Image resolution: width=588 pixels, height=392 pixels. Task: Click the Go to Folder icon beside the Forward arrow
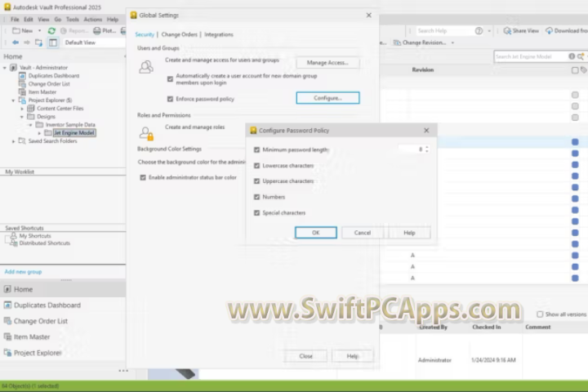pyautogui.click(x=38, y=42)
